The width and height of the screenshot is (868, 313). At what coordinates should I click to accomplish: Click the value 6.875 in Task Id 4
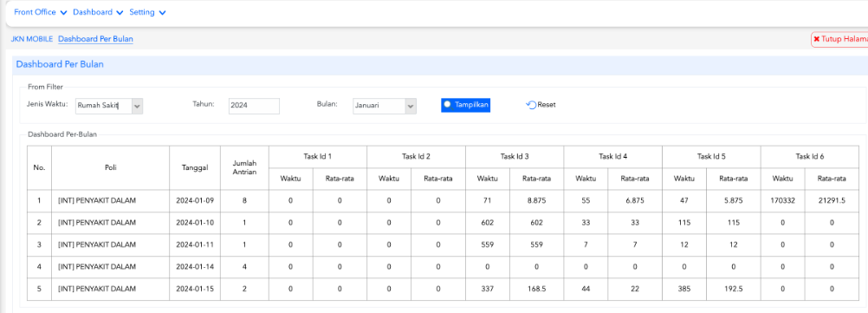coord(635,200)
